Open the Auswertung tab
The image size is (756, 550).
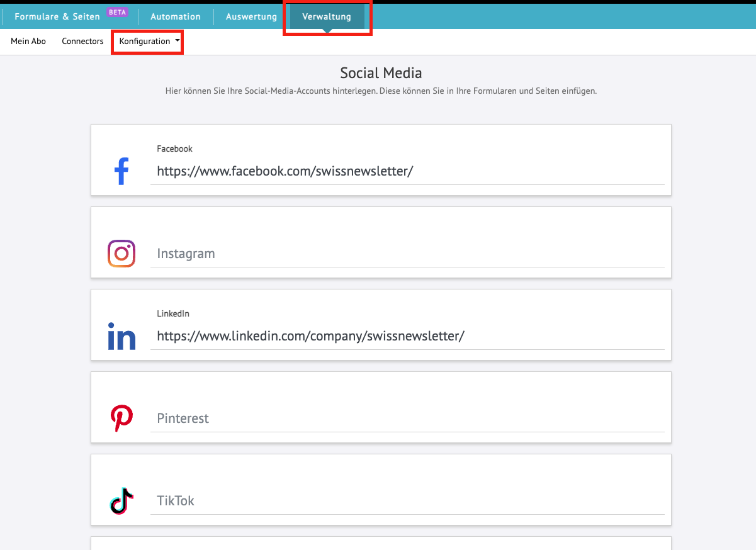pyautogui.click(x=251, y=16)
